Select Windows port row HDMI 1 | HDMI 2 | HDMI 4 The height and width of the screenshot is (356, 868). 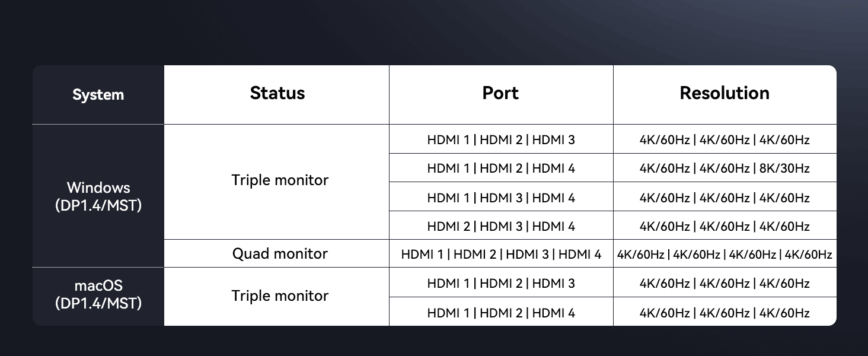click(x=501, y=169)
